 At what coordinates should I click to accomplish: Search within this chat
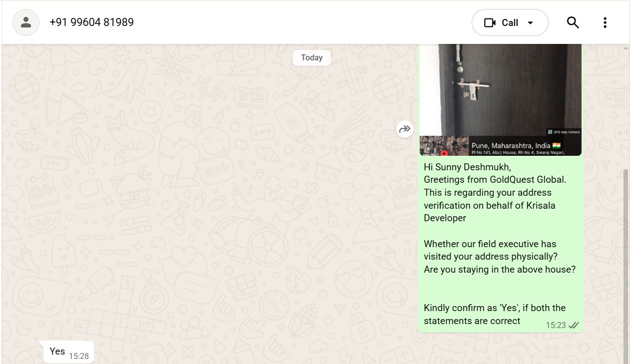pyautogui.click(x=573, y=22)
